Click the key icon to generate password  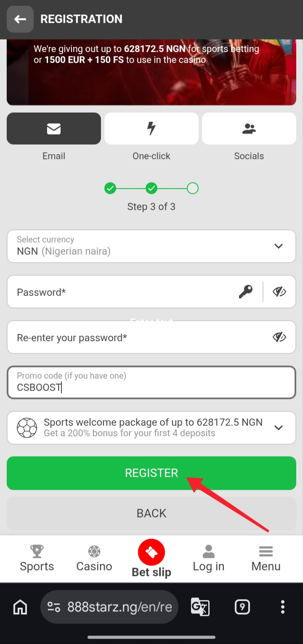pyautogui.click(x=246, y=292)
